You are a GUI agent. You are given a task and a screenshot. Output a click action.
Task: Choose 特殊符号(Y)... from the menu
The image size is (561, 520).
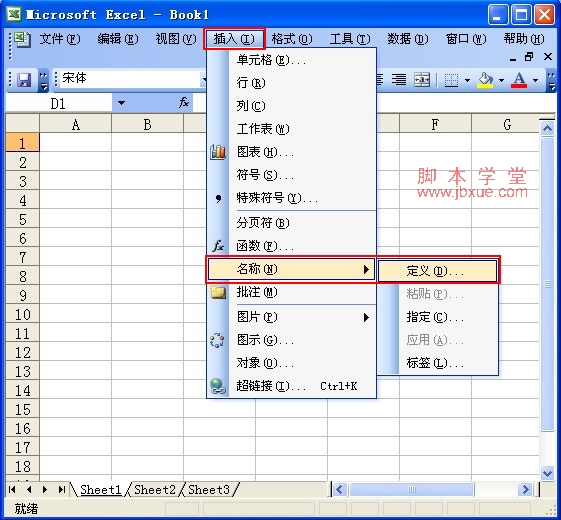pos(291,198)
